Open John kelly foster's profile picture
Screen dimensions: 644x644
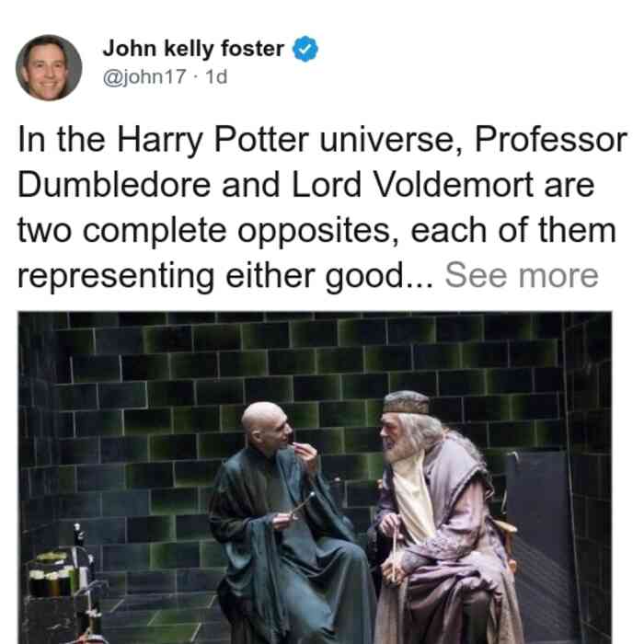pos(49,68)
